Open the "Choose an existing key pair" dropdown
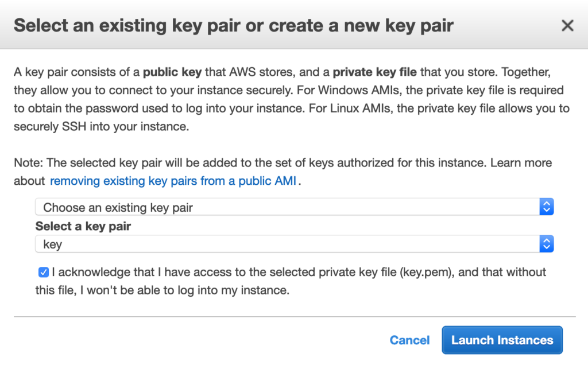Viewport: 588px width, 369px height. [287, 207]
